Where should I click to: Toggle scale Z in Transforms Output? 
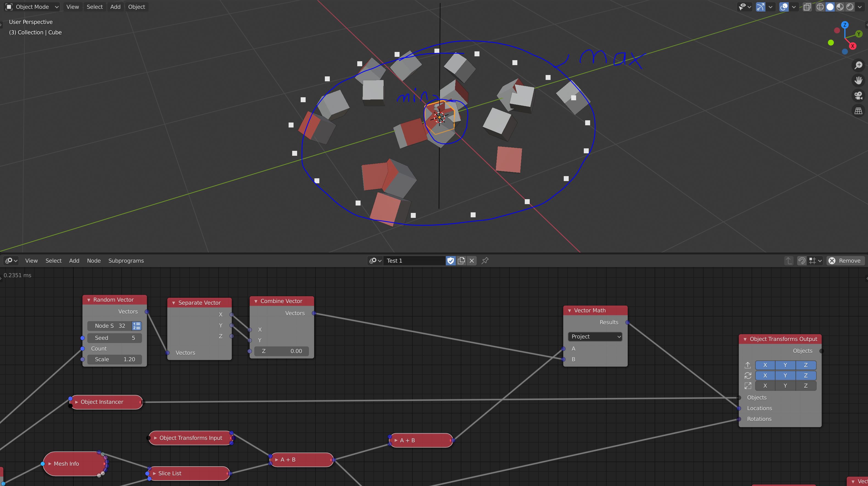[806, 385]
